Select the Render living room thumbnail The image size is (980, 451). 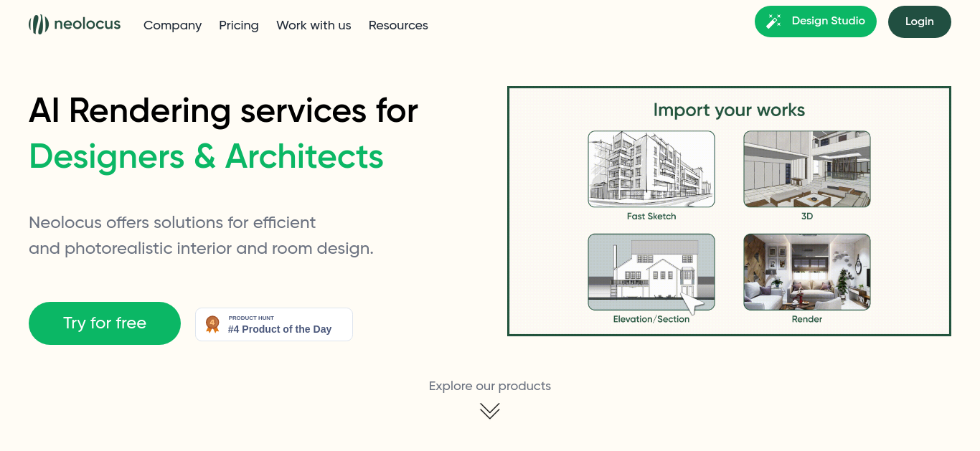click(807, 272)
